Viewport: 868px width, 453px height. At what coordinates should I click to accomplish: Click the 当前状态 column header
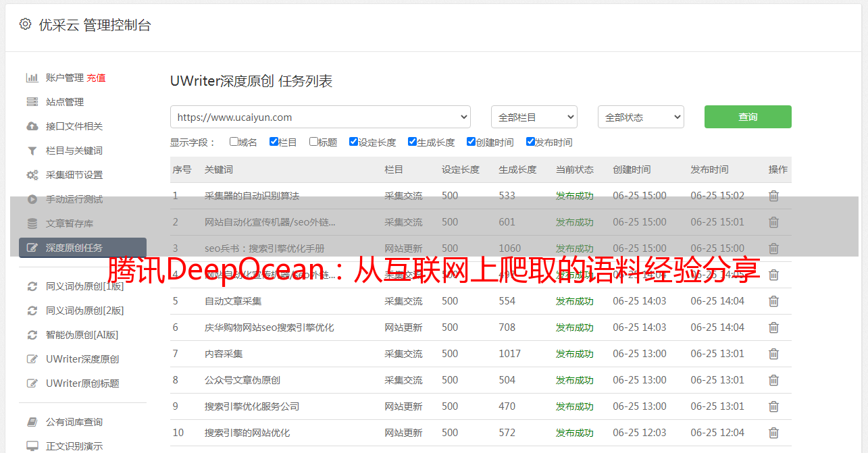575,169
